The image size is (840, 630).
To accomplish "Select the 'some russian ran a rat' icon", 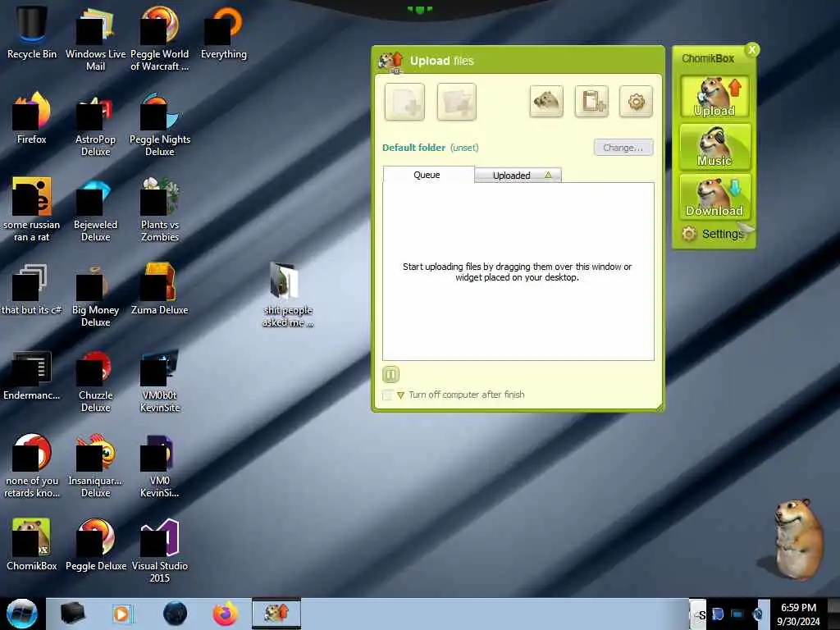I will click(x=32, y=209).
